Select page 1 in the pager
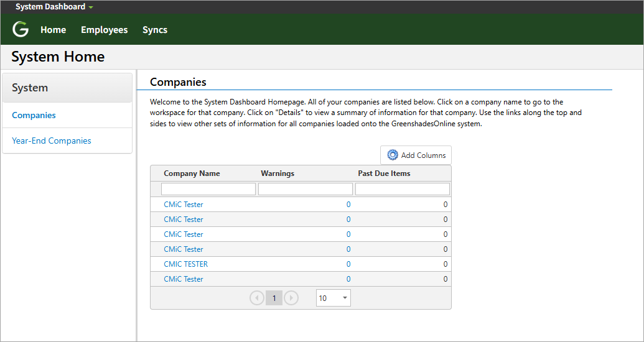The height and width of the screenshot is (342, 644). click(274, 298)
